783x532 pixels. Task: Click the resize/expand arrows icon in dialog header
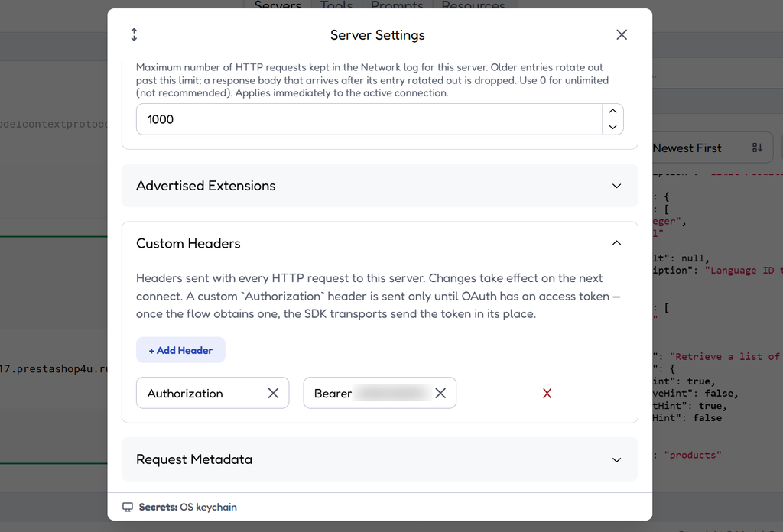(x=134, y=35)
